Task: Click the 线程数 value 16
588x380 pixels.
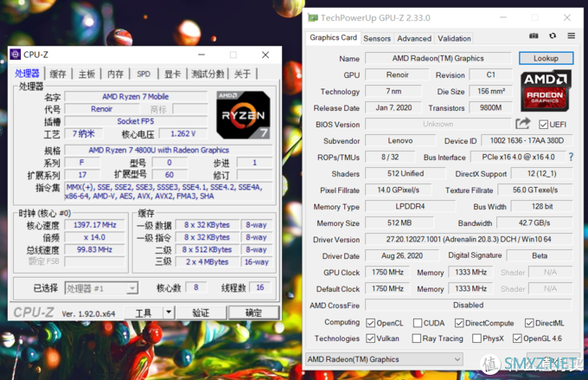Action: click(260, 287)
